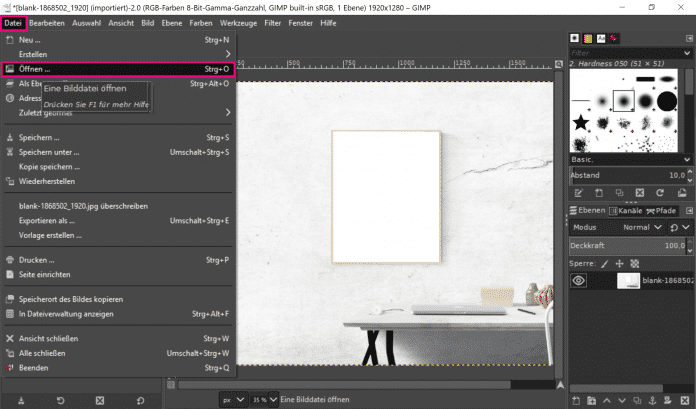This screenshot has width=696, height=409.
Task: Select the star-shaped brush preset
Action: tap(580, 123)
